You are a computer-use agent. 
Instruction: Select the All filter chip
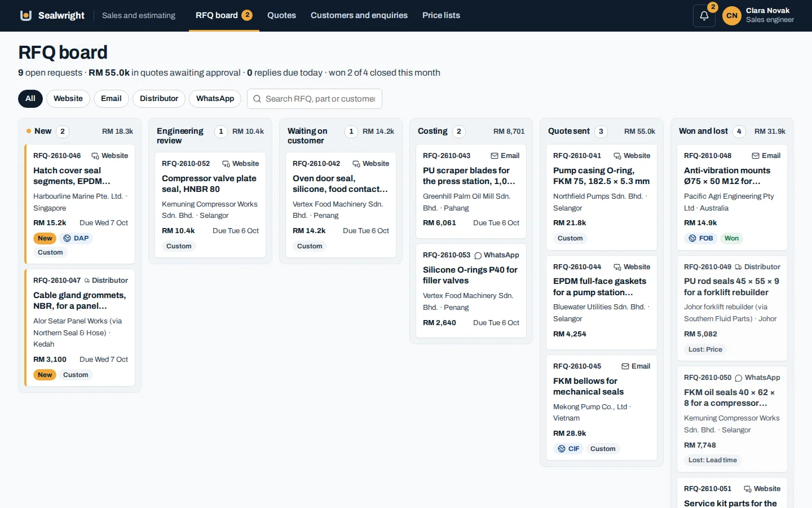(x=30, y=99)
